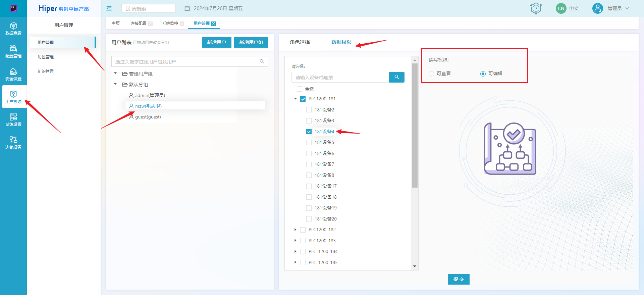The height and width of the screenshot is (295, 644).
Task: Close the 系统监控 tab with its X icon
Action: tap(182, 23)
